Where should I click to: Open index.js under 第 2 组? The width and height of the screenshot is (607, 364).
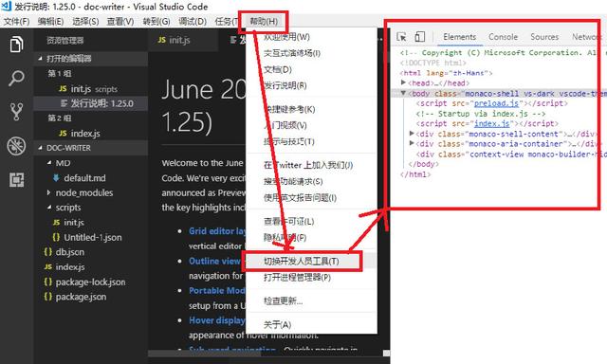(91, 133)
